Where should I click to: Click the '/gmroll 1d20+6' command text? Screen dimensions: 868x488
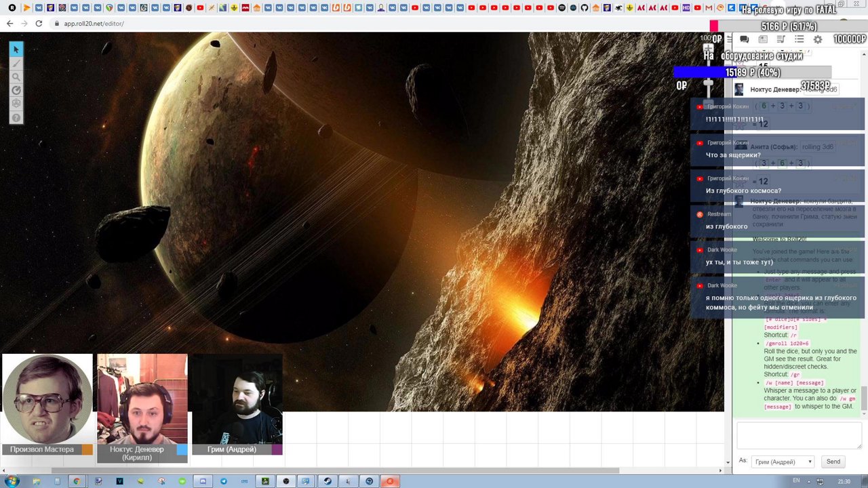pyautogui.click(x=786, y=344)
